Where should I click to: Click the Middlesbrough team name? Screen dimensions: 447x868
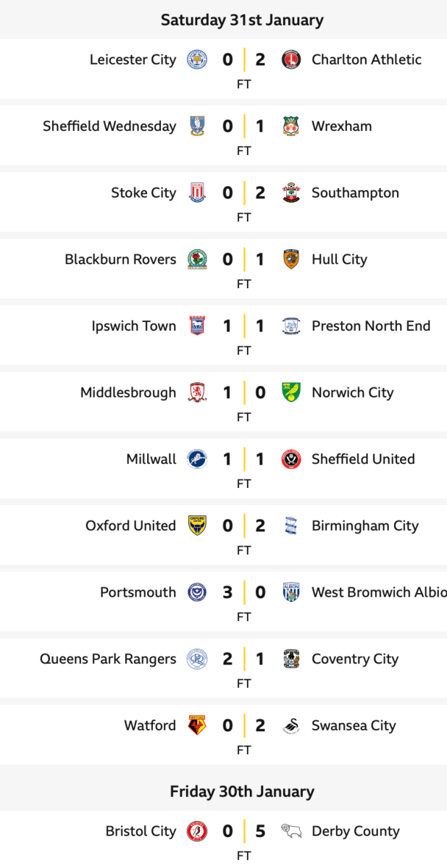[128, 392]
